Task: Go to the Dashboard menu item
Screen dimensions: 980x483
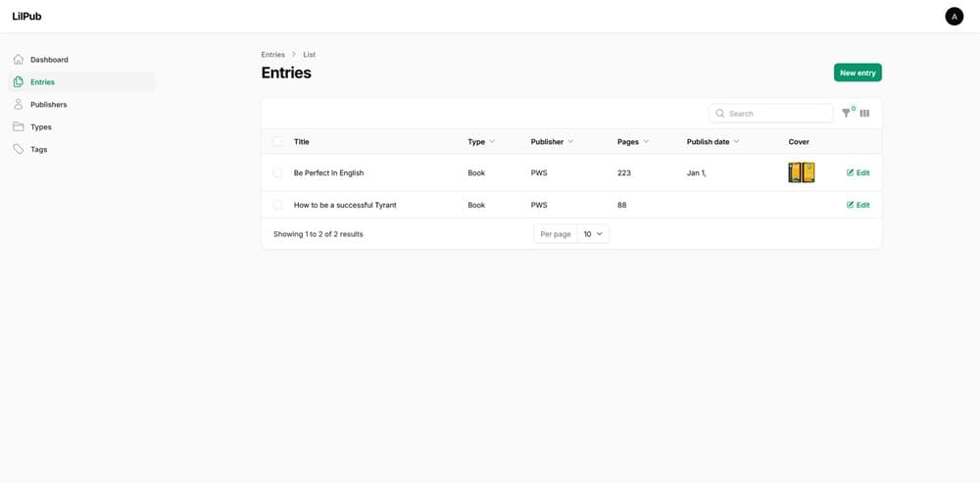Action: pyautogui.click(x=49, y=60)
